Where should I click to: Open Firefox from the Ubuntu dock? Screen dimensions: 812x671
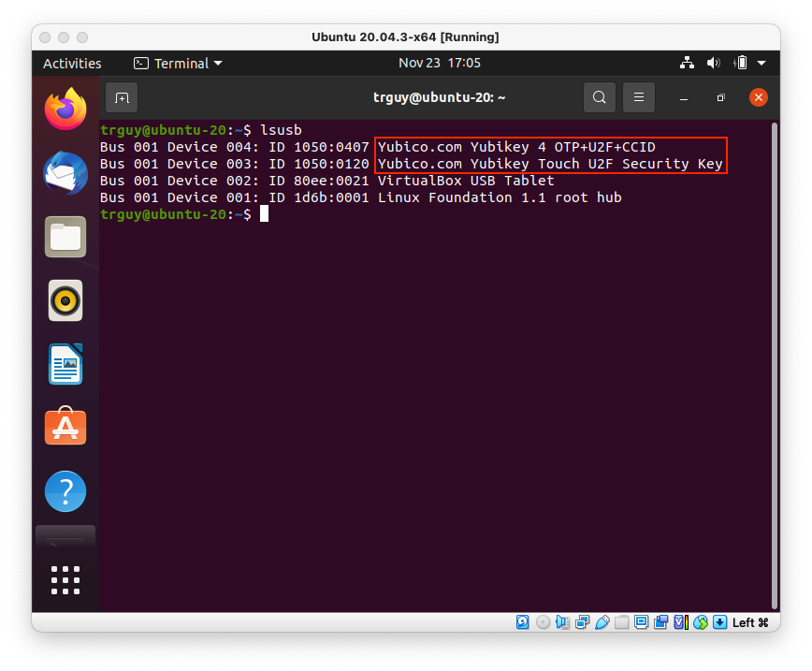(65, 109)
